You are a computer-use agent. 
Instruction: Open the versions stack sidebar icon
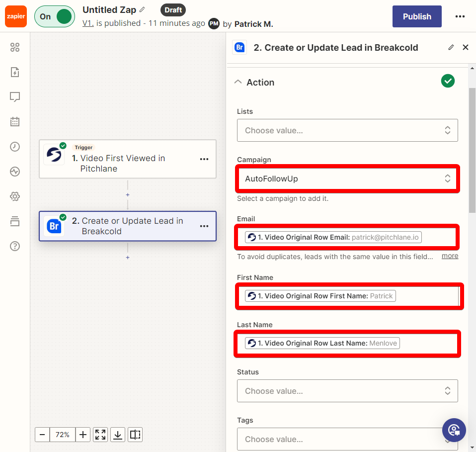[15, 221]
